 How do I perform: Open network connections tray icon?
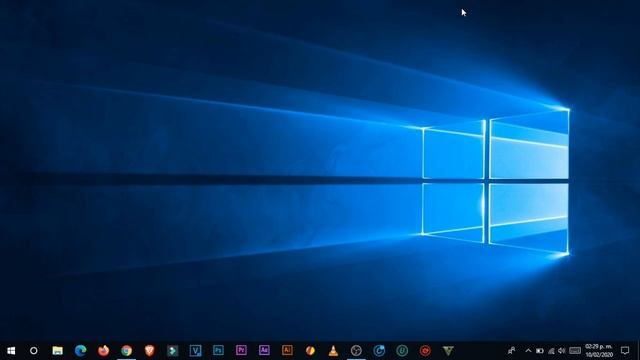551,351
